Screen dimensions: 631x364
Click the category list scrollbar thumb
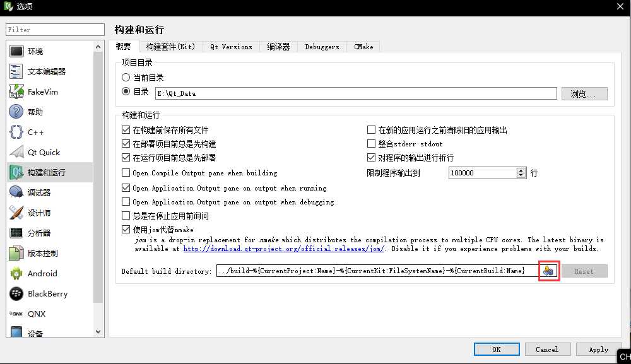coord(98,177)
